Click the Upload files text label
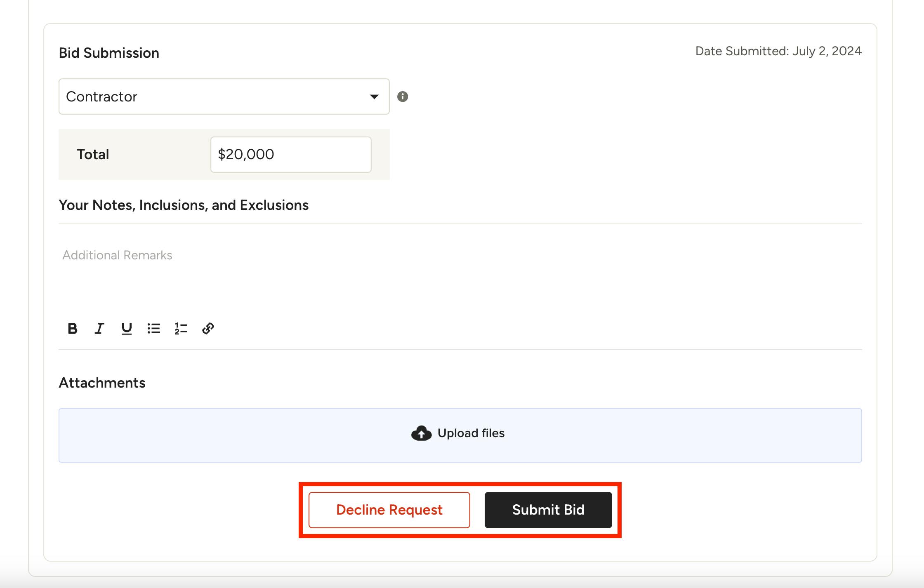Screen dimensions: 924x588 point(471,433)
